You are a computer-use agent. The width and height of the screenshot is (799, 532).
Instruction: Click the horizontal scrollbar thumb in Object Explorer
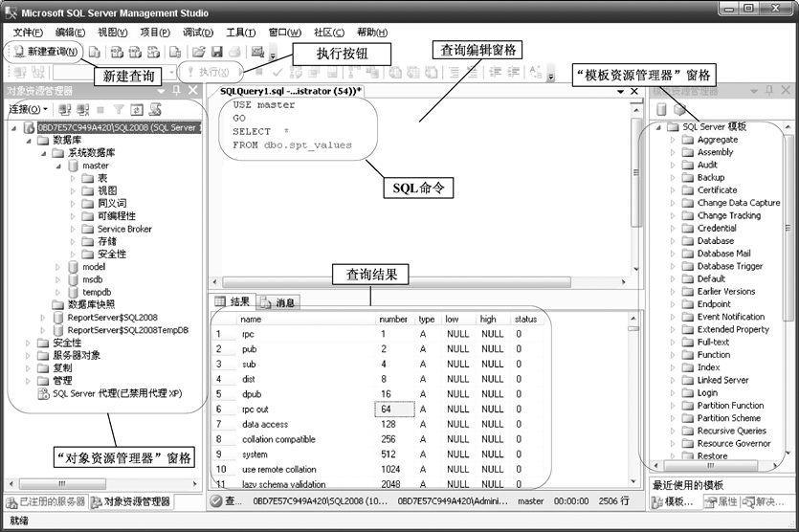(62, 483)
